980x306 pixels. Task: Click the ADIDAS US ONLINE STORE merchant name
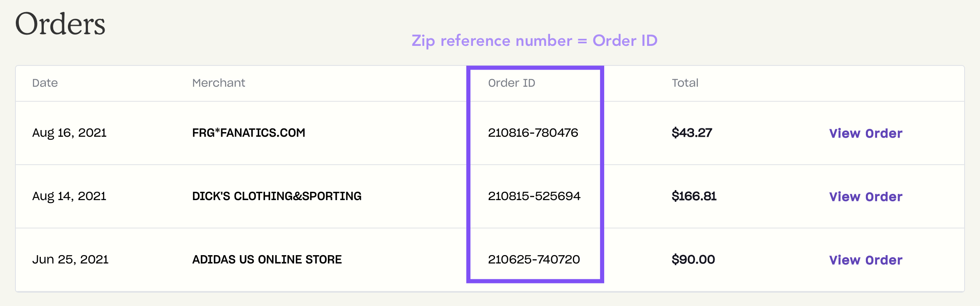click(x=267, y=259)
